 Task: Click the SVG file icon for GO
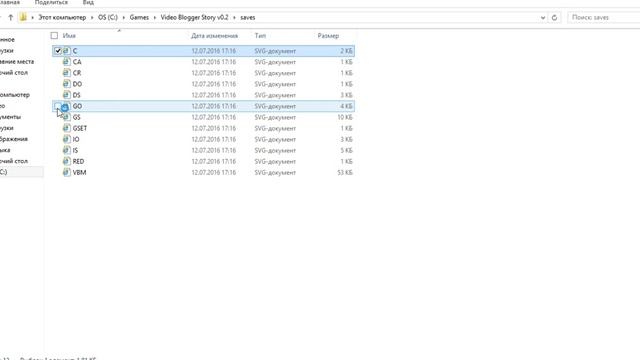pyautogui.click(x=66, y=106)
